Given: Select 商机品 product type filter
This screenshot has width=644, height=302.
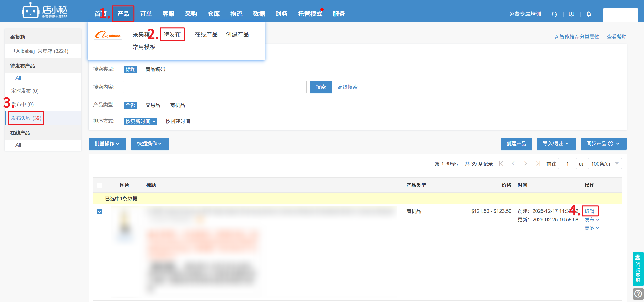Looking at the screenshot, I should [178, 105].
